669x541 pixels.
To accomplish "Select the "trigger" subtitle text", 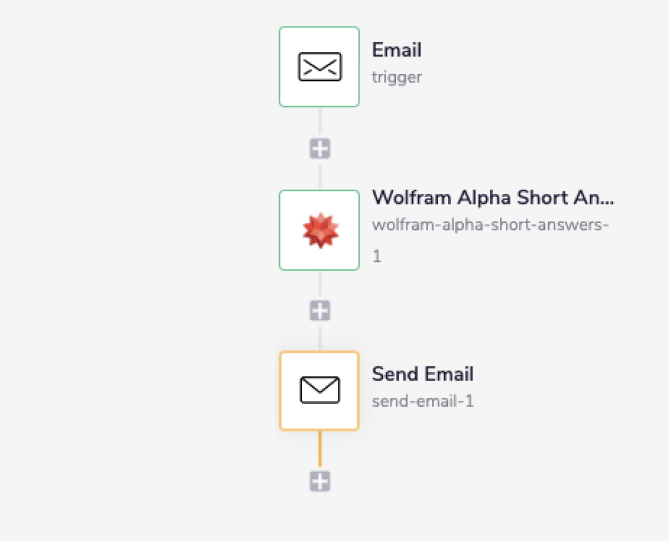I will click(x=397, y=77).
